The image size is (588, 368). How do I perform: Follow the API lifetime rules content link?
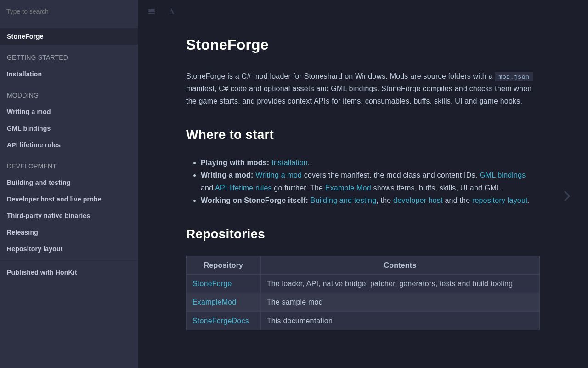click(x=243, y=188)
